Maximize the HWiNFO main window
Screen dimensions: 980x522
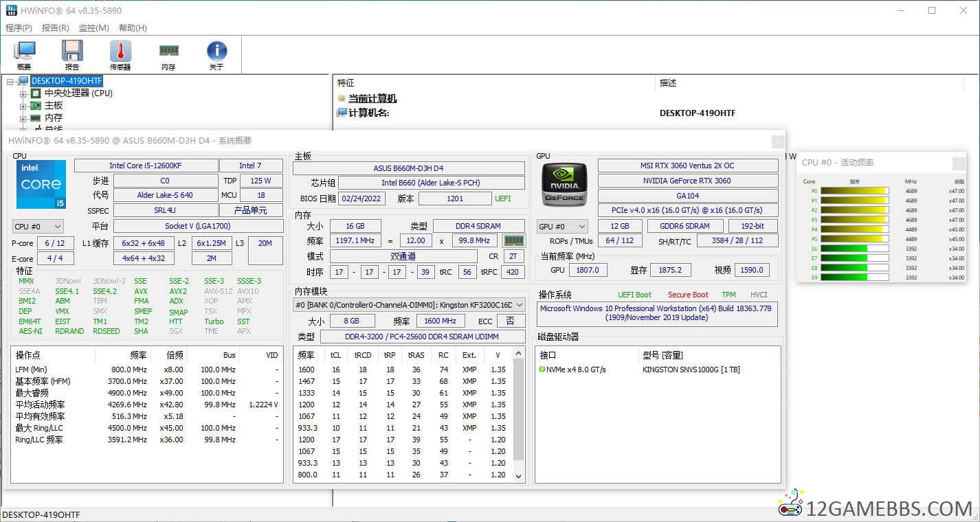point(932,10)
